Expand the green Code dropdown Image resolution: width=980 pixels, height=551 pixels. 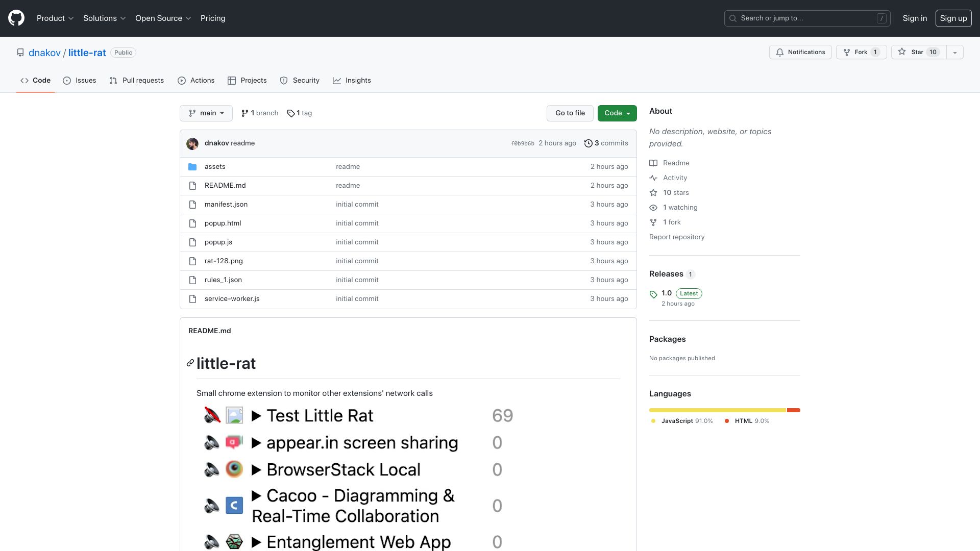click(617, 113)
